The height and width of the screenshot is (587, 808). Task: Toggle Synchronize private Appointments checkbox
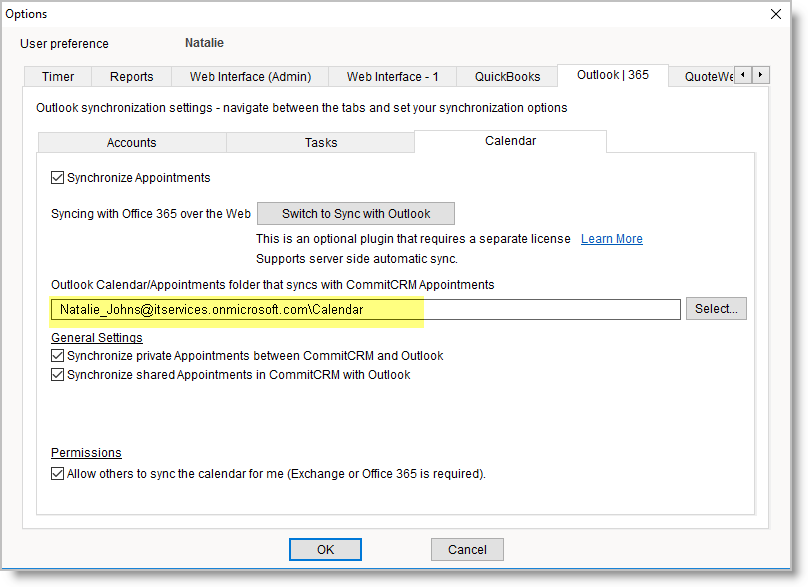58,356
